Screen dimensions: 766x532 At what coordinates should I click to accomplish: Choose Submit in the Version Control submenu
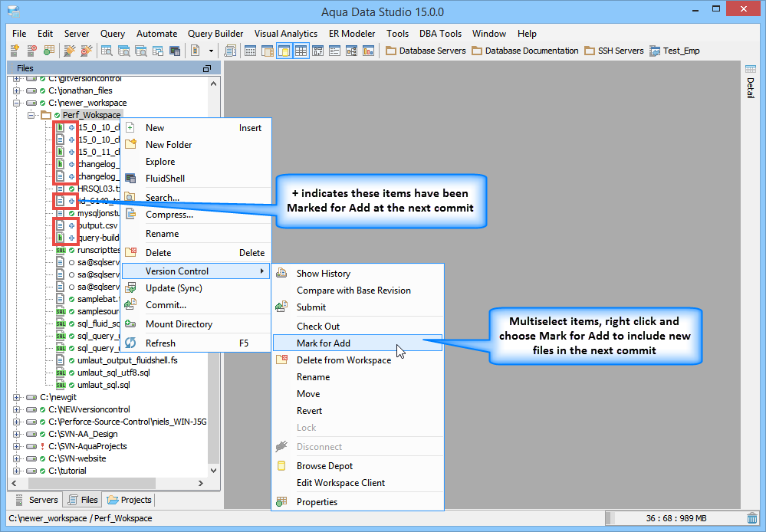(357, 307)
